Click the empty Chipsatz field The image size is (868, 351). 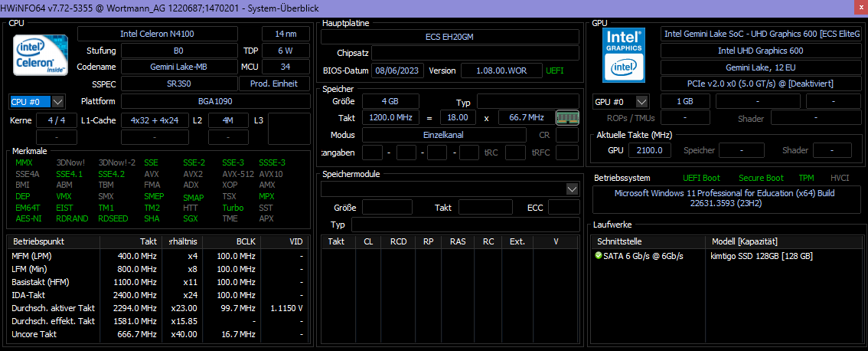(x=475, y=53)
